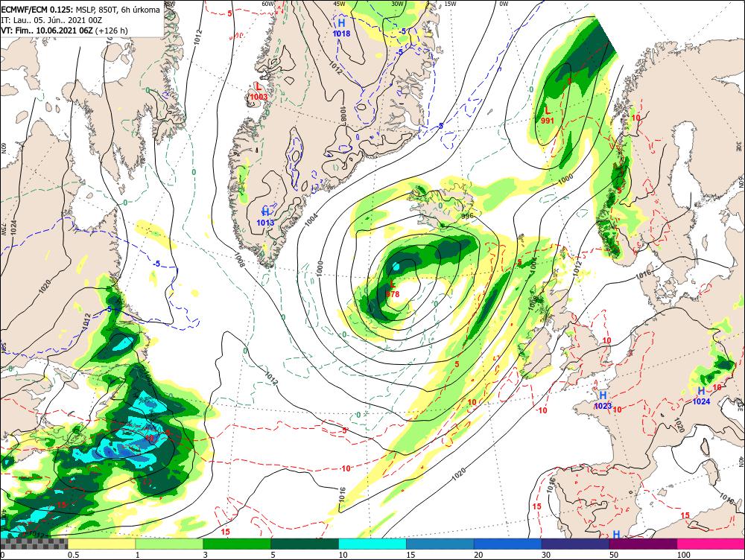The height and width of the screenshot is (560, 745).
Task: Click the legend tick value '20'
Action: coord(478,555)
